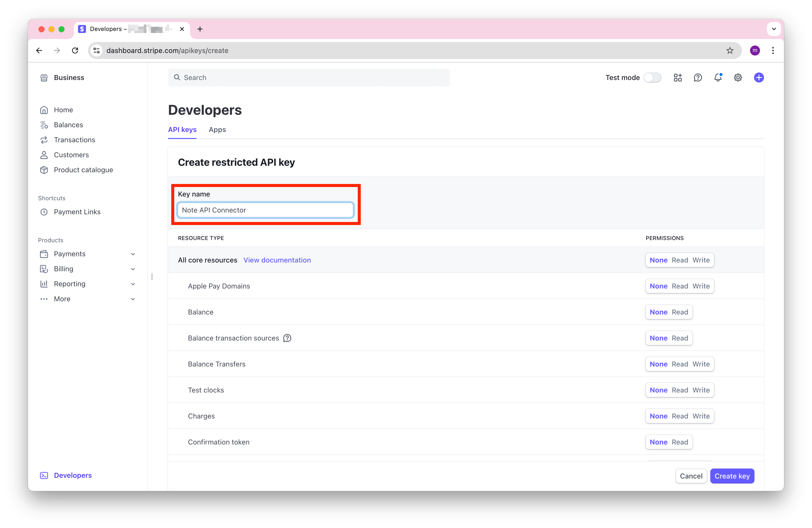The height and width of the screenshot is (528, 812).
Task: Toggle Test mode on or off
Action: click(x=651, y=77)
